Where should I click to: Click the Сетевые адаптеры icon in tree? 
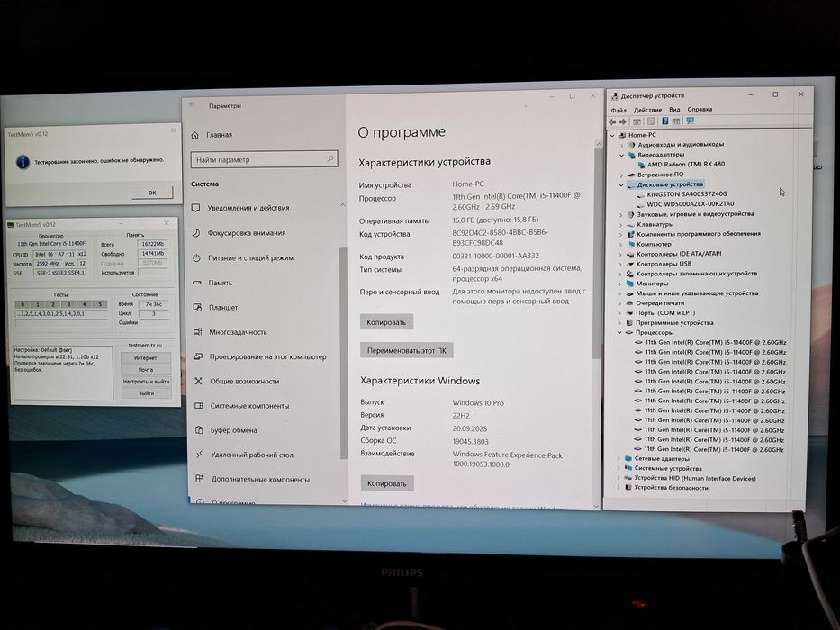point(628,459)
